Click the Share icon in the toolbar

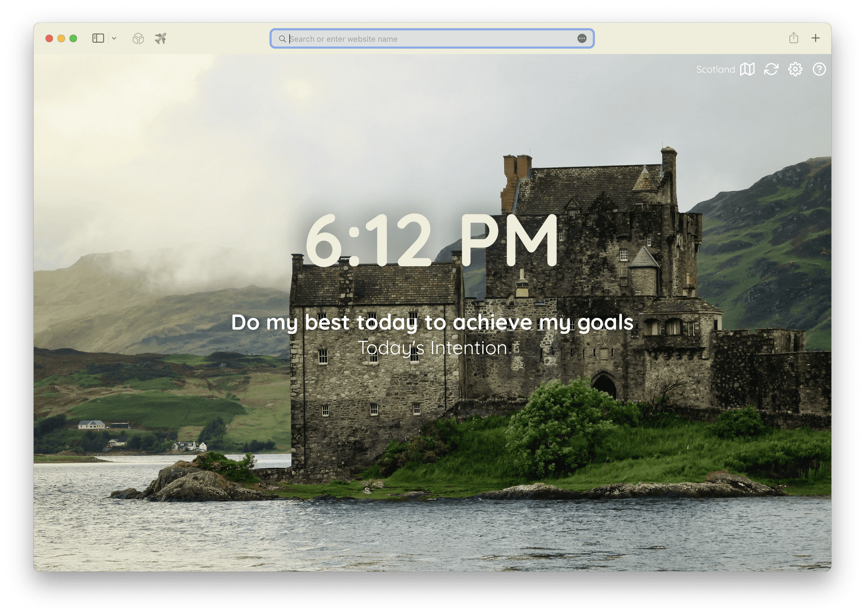click(x=793, y=38)
